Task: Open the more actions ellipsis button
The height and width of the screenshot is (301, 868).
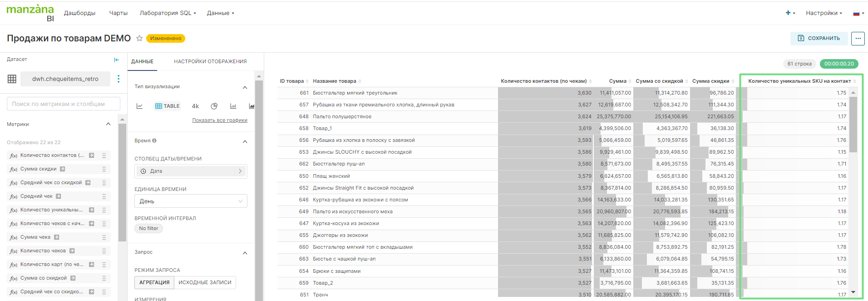Action: (x=858, y=39)
